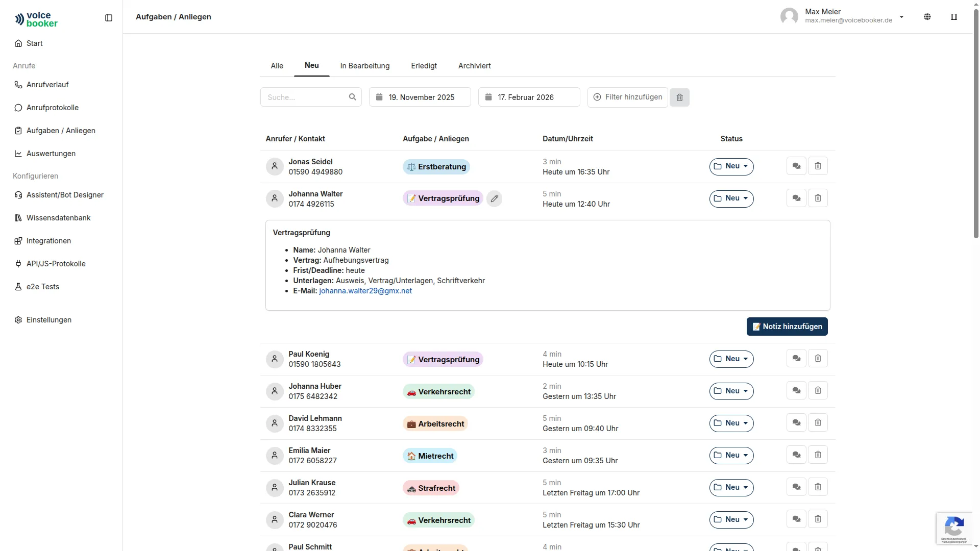The image size is (980, 551).
Task: Expand the account menu next to Max Meier
Action: click(x=902, y=16)
